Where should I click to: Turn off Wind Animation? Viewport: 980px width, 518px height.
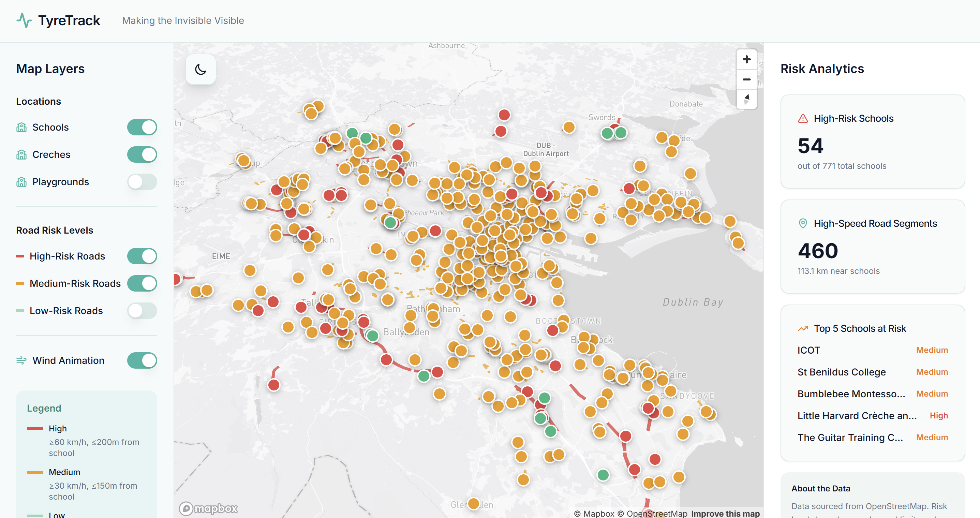pos(142,360)
